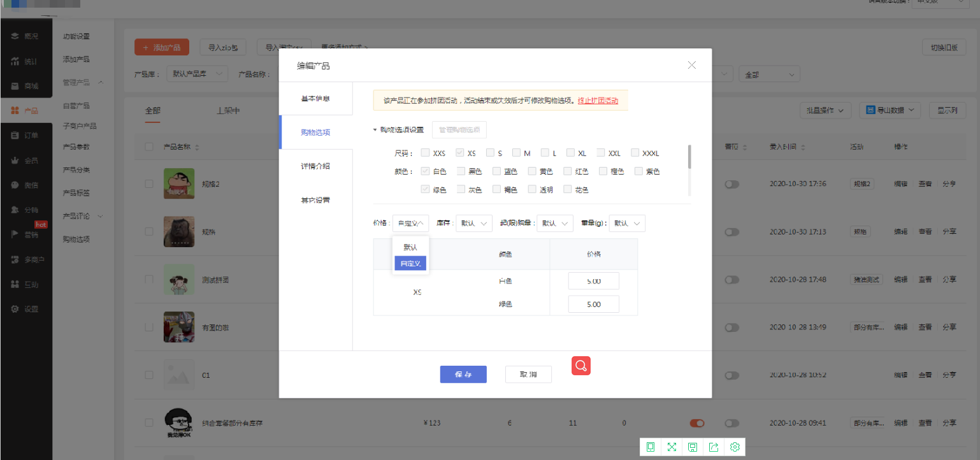Check the XL size checkbox

pos(572,153)
